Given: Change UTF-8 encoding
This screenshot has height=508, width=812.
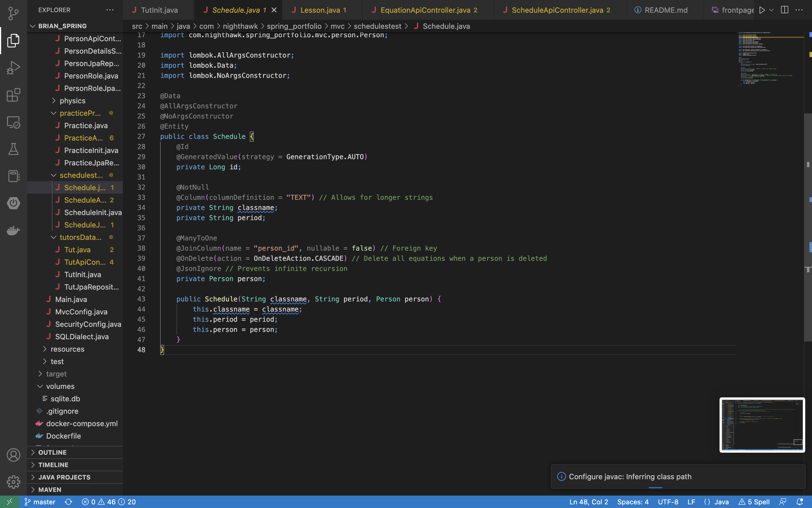Looking at the screenshot, I should (668, 502).
